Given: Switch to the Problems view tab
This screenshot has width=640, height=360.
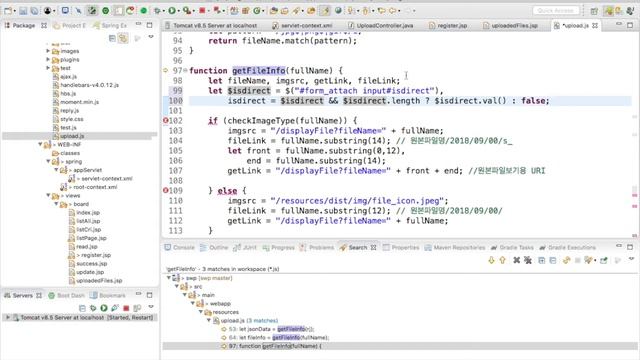Looking at the screenshot, I should pos(317,247).
